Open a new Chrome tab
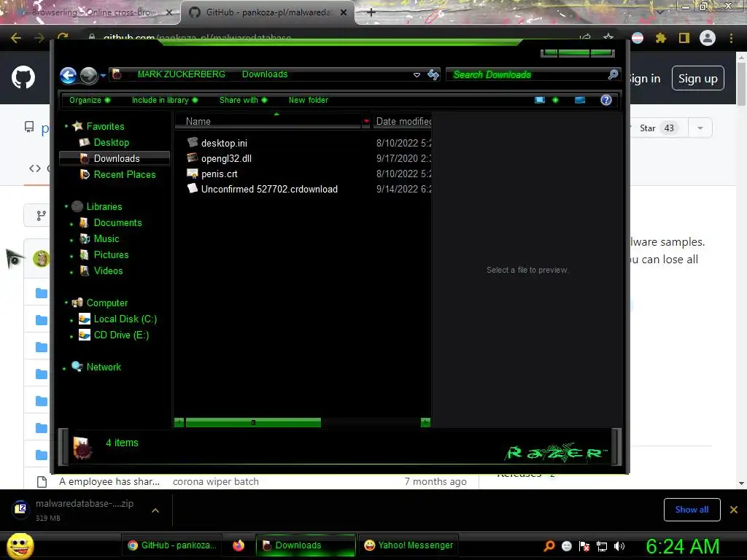747x560 pixels. [371, 12]
